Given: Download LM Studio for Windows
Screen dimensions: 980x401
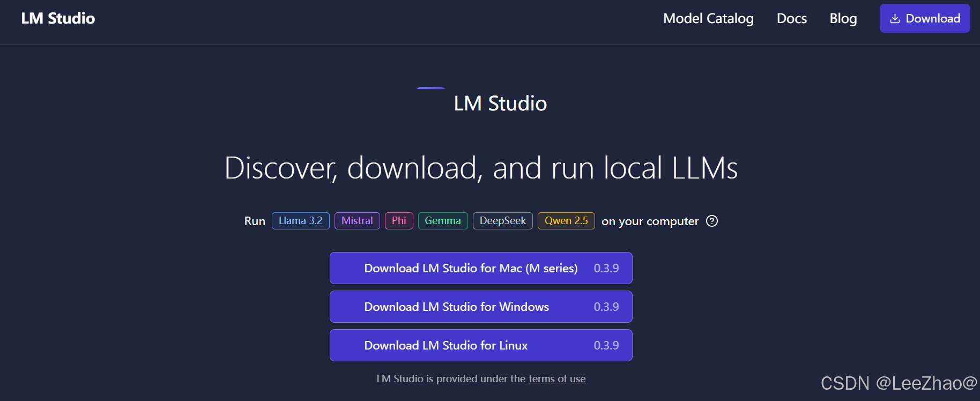Looking at the screenshot, I should click(x=481, y=307).
